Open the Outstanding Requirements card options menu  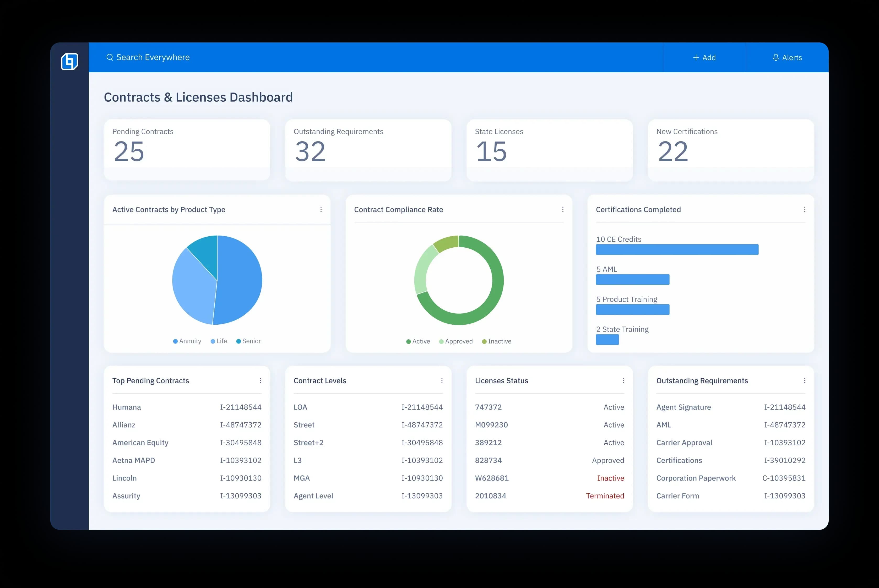pos(805,380)
